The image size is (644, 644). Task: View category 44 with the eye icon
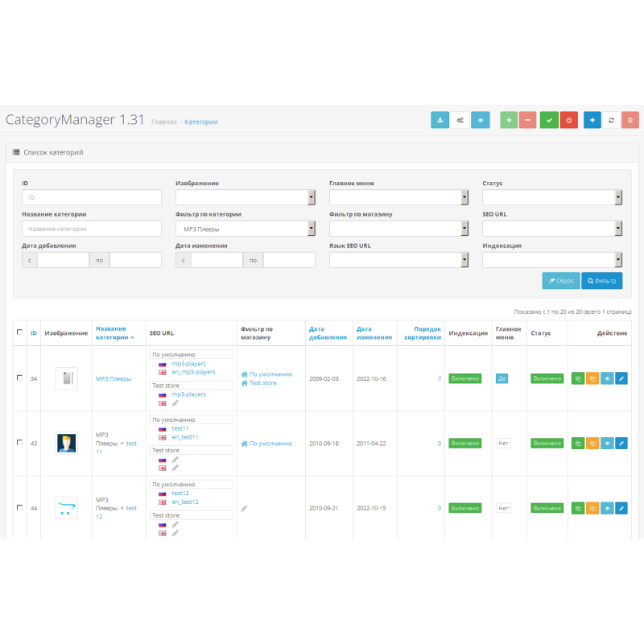pyautogui.click(x=607, y=508)
